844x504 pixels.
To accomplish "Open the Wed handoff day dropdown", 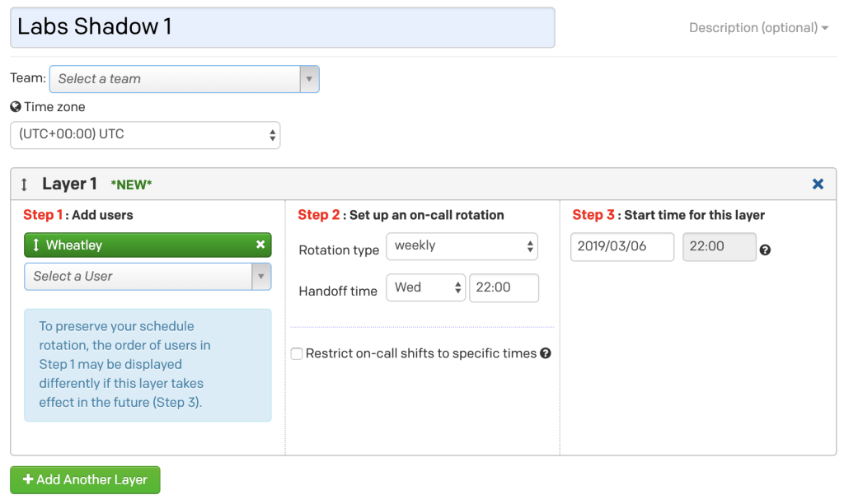I will pyautogui.click(x=425, y=287).
